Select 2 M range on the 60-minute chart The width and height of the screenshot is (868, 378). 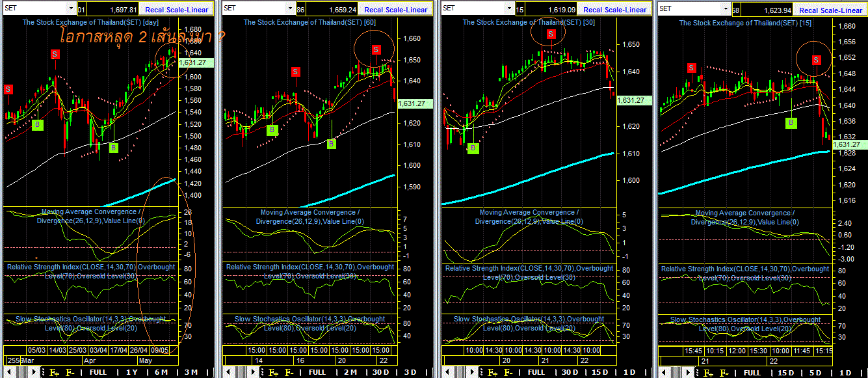(x=351, y=372)
